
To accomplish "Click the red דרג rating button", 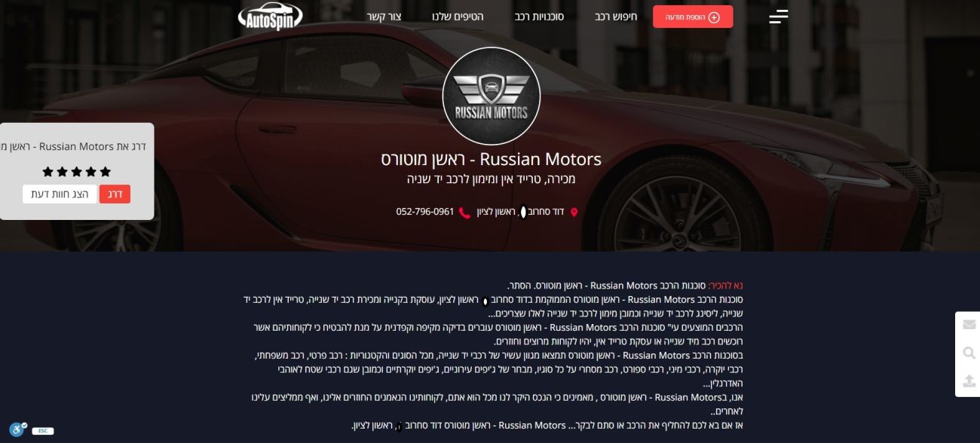I will 115,194.
